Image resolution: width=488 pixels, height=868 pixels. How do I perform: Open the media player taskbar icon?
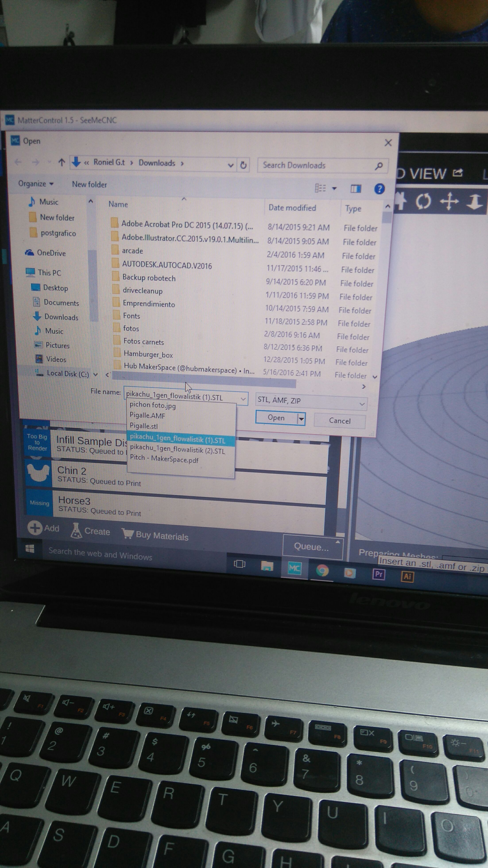tap(349, 572)
